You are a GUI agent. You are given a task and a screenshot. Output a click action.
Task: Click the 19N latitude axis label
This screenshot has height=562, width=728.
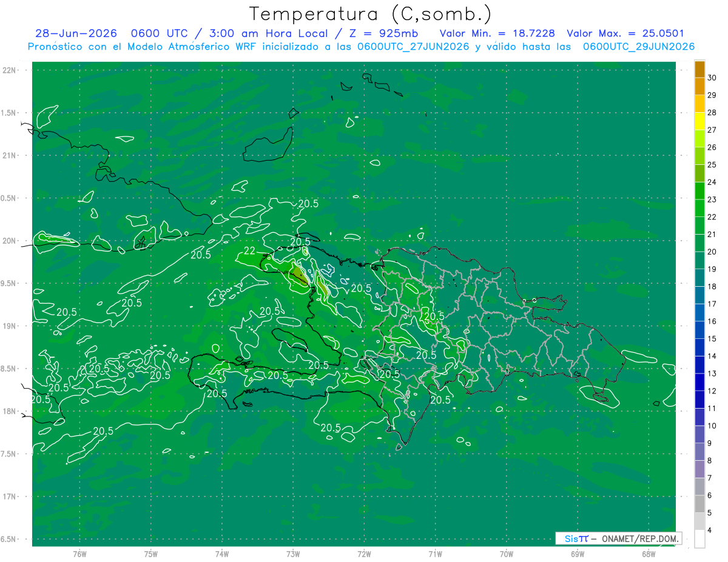point(10,326)
